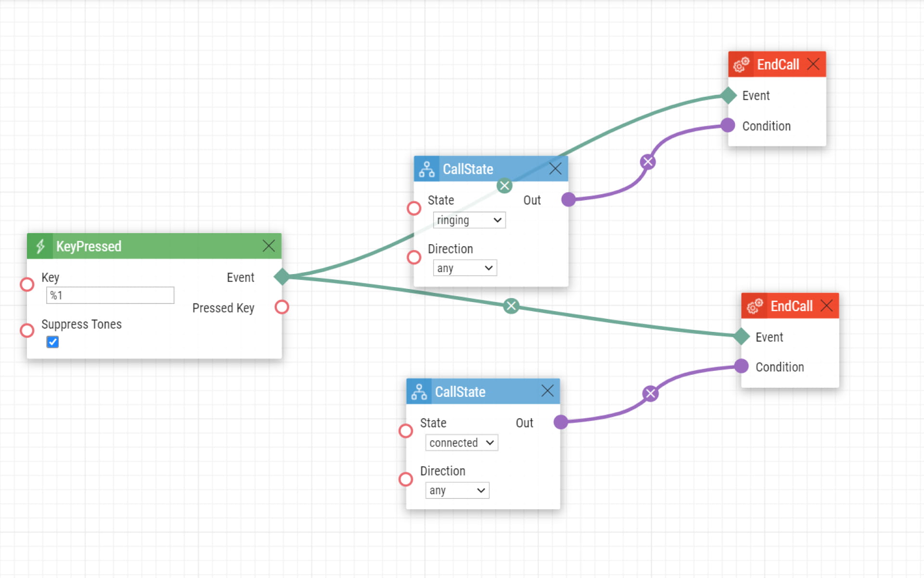Delete green connection to lower EndCall Event
924x578 pixels.
coord(511,305)
